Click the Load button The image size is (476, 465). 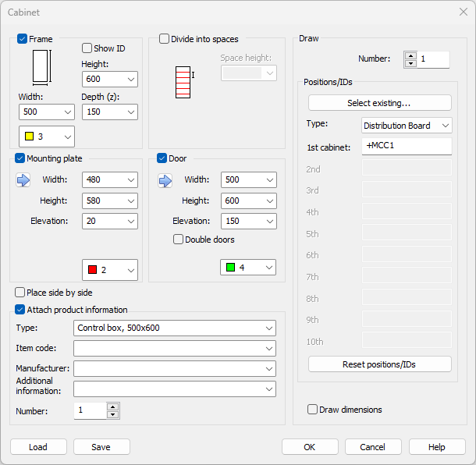[38, 447]
